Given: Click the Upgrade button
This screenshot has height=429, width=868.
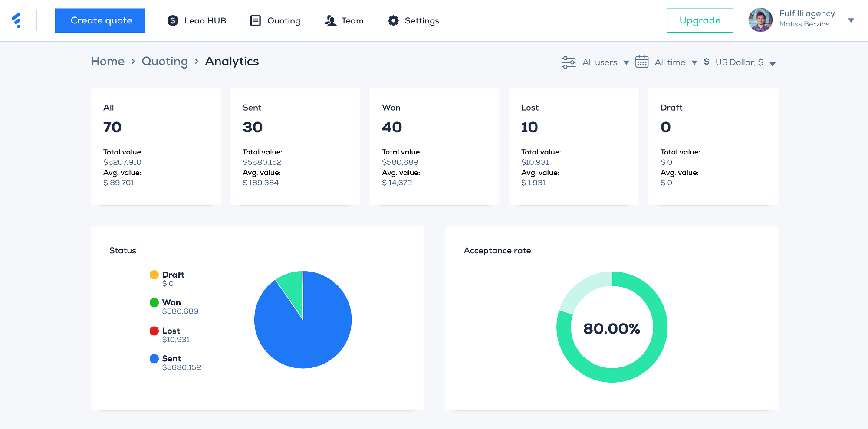Looking at the screenshot, I should pos(700,20).
